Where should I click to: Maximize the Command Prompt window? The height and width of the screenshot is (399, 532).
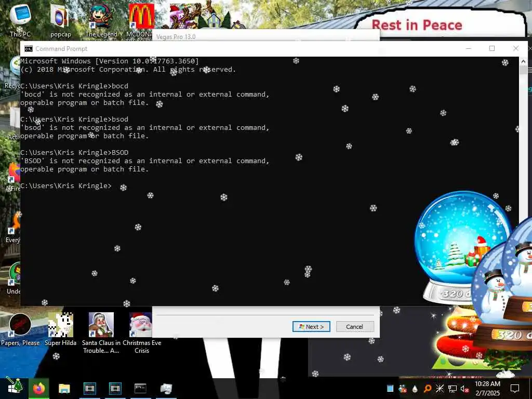[x=492, y=48]
